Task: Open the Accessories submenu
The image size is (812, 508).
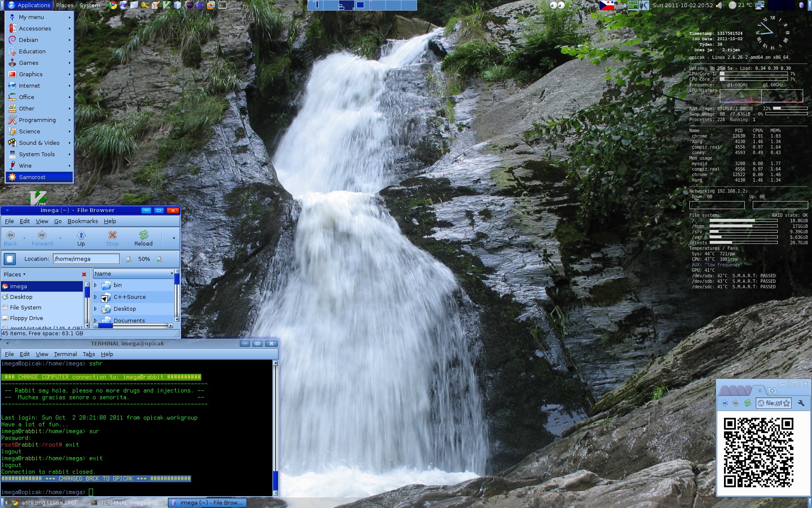Action: [x=39, y=28]
